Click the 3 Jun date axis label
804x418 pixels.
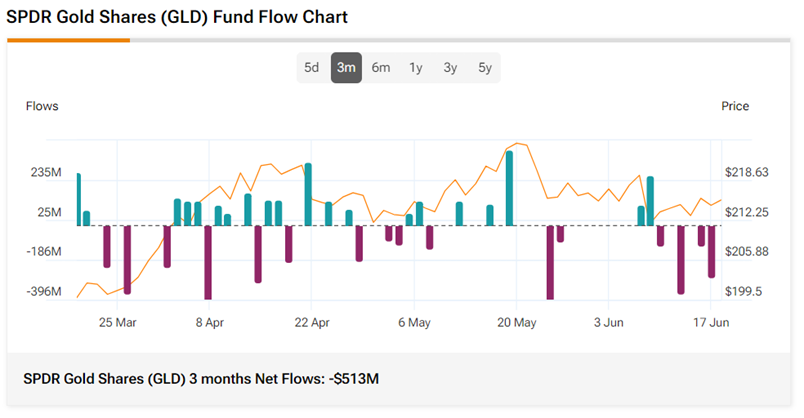pos(610,323)
